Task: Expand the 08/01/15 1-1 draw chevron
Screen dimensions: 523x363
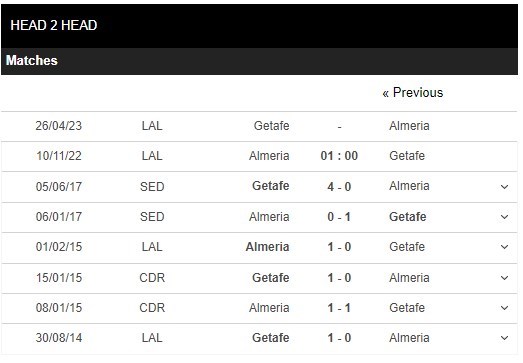Action: click(x=504, y=308)
